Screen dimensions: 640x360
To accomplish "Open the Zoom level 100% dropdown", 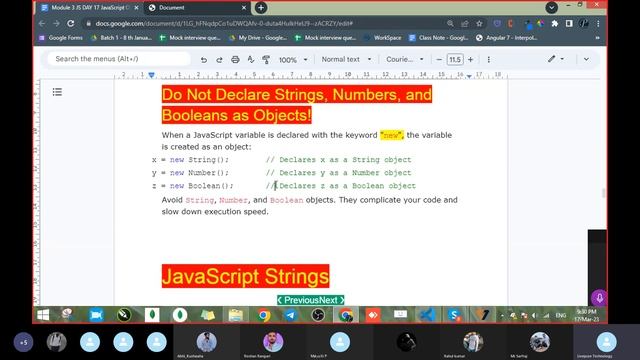I will (293, 60).
